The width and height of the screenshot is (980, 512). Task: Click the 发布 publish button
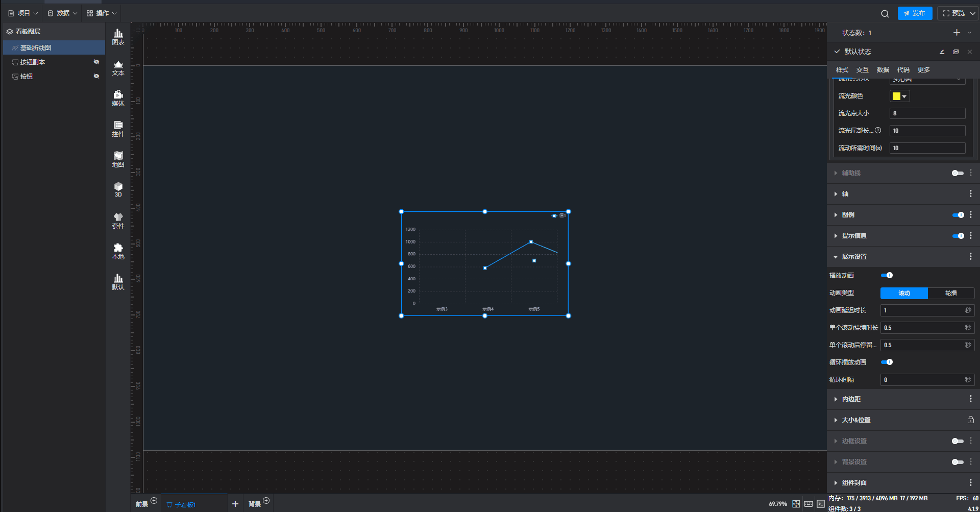click(915, 13)
